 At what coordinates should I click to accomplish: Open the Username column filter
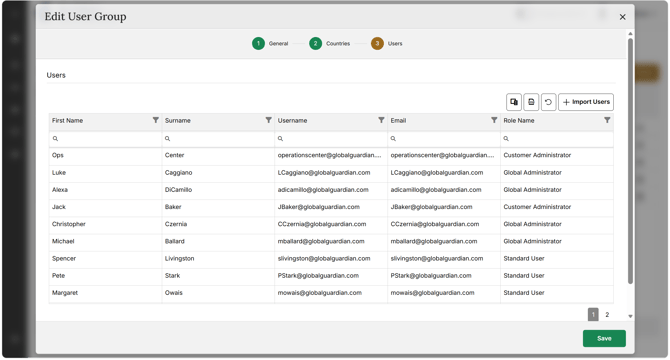click(x=381, y=120)
